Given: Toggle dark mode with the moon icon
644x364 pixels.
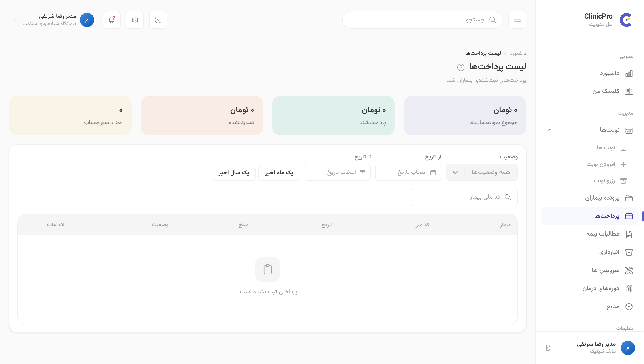Looking at the screenshot, I should (158, 20).
